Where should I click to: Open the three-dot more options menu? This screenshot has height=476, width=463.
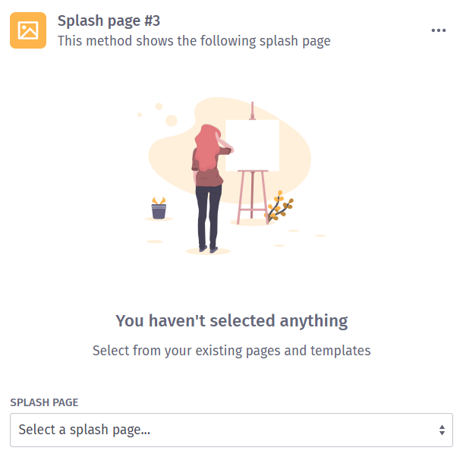(x=439, y=30)
